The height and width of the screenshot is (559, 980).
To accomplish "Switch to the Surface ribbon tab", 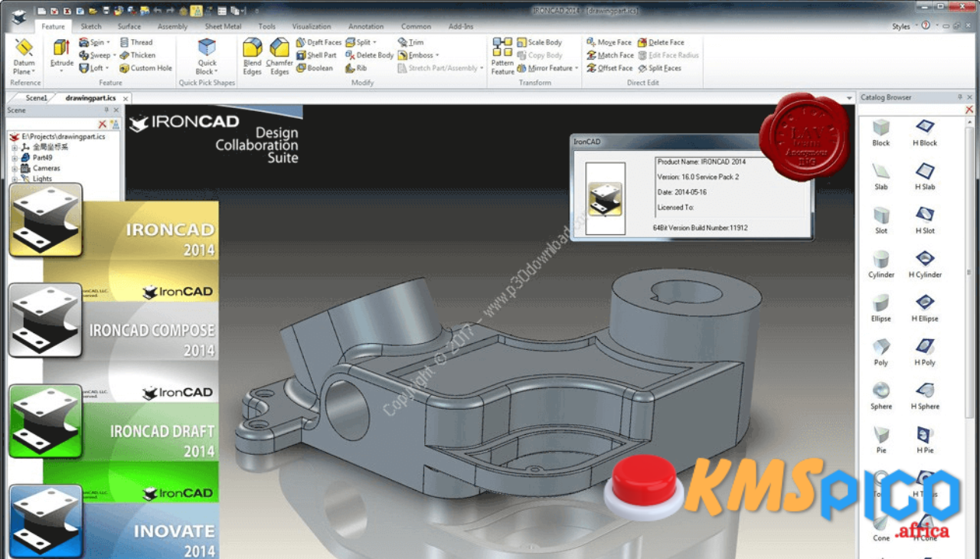I will click(x=129, y=26).
